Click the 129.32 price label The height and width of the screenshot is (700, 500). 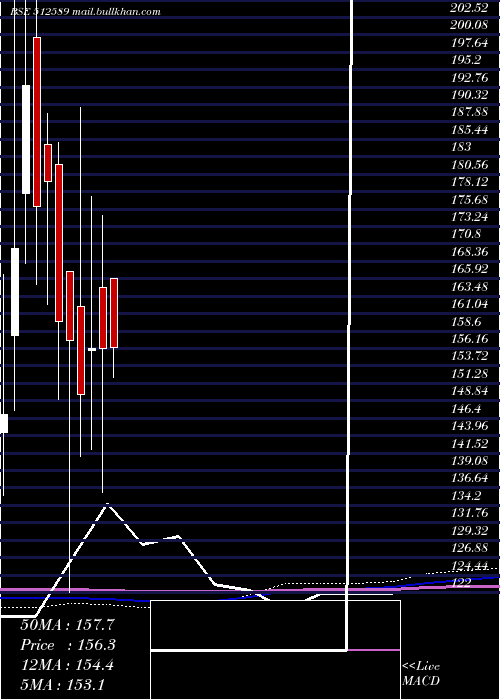tap(469, 530)
